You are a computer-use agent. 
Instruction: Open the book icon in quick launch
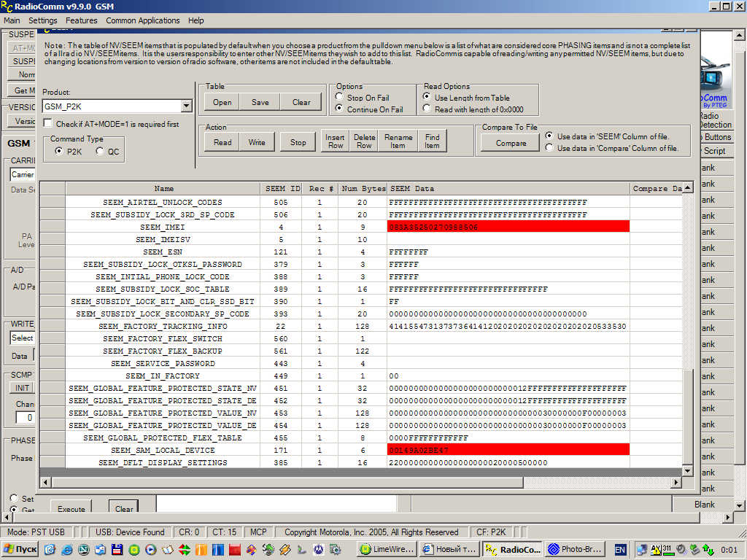(168, 550)
